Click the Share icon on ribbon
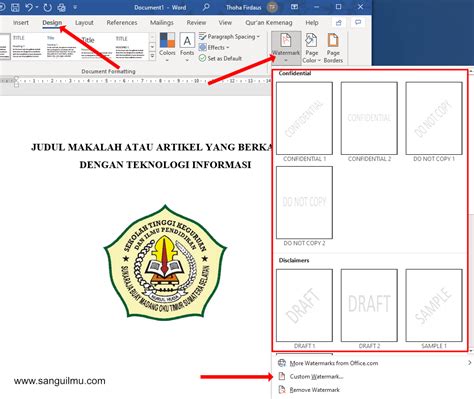Screen dimensions: 474x399 pos(339,23)
